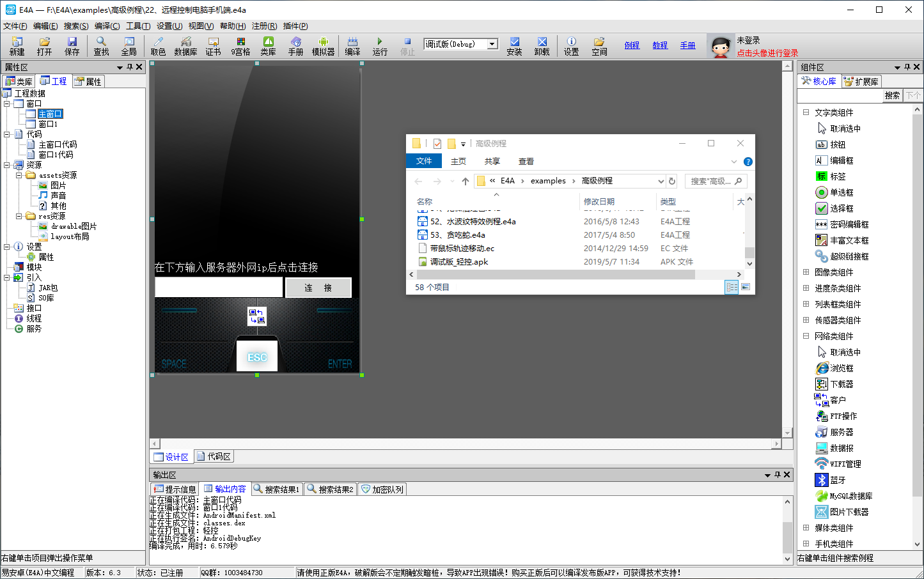Select the 浏览框 component

tap(834, 368)
